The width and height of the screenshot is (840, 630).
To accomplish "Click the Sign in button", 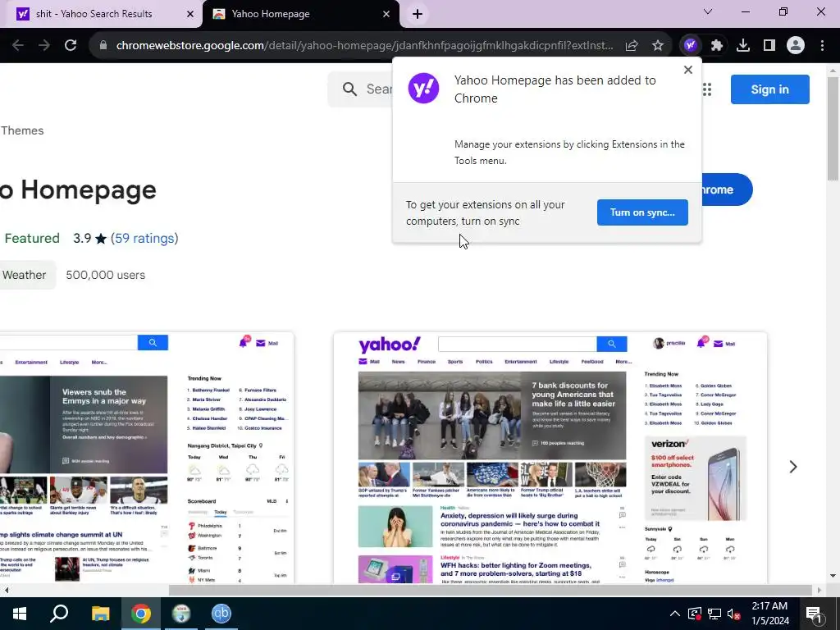I will coord(769,89).
